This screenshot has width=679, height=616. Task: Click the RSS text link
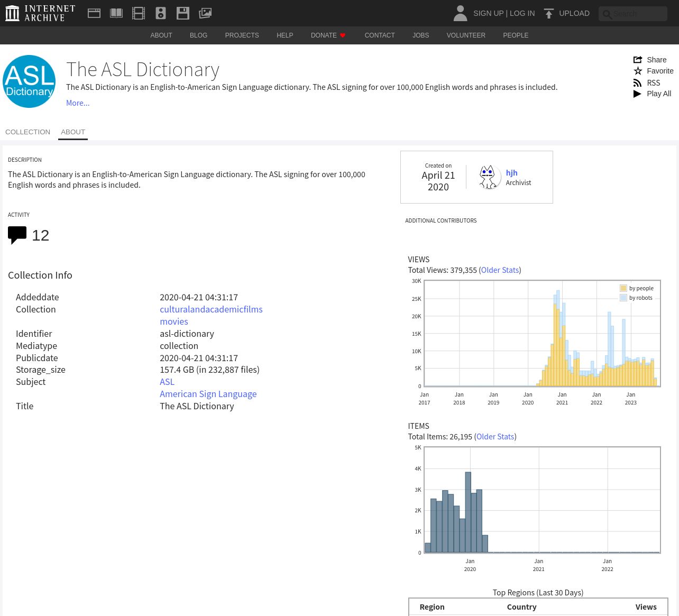pyautogui.click(x=654, y=83)
